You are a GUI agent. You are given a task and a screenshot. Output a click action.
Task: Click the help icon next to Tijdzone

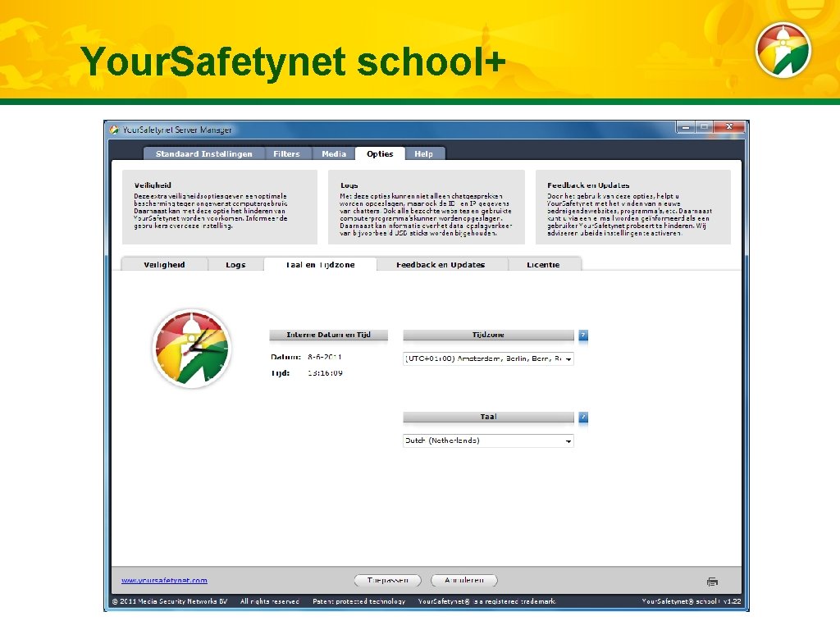tap(583, 336)
